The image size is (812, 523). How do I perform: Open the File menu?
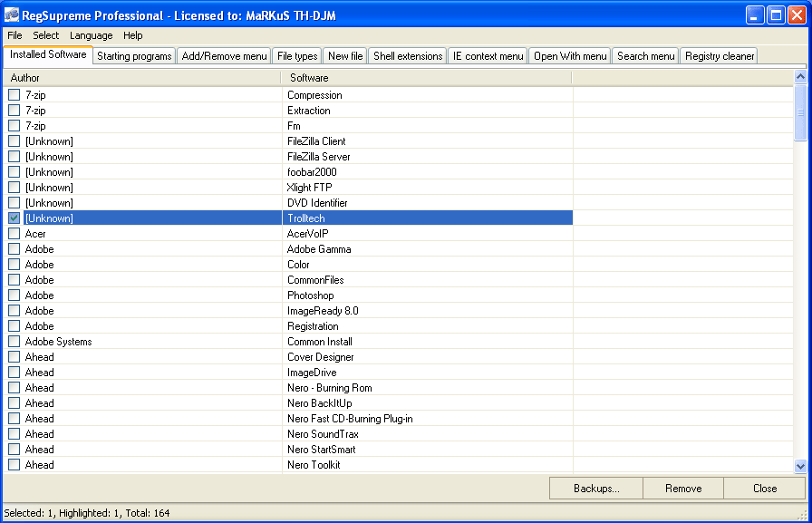click(14, 35)
